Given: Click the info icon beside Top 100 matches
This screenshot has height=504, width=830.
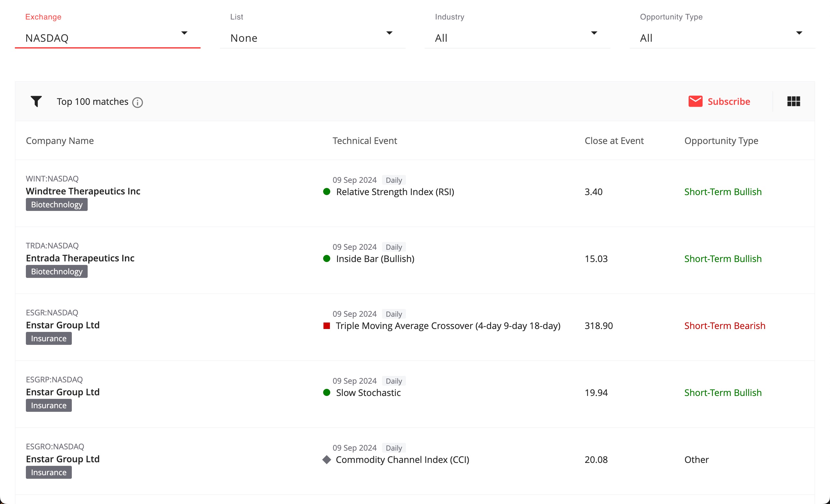Looking at the screenshot, I should click(x=137, y=102).
